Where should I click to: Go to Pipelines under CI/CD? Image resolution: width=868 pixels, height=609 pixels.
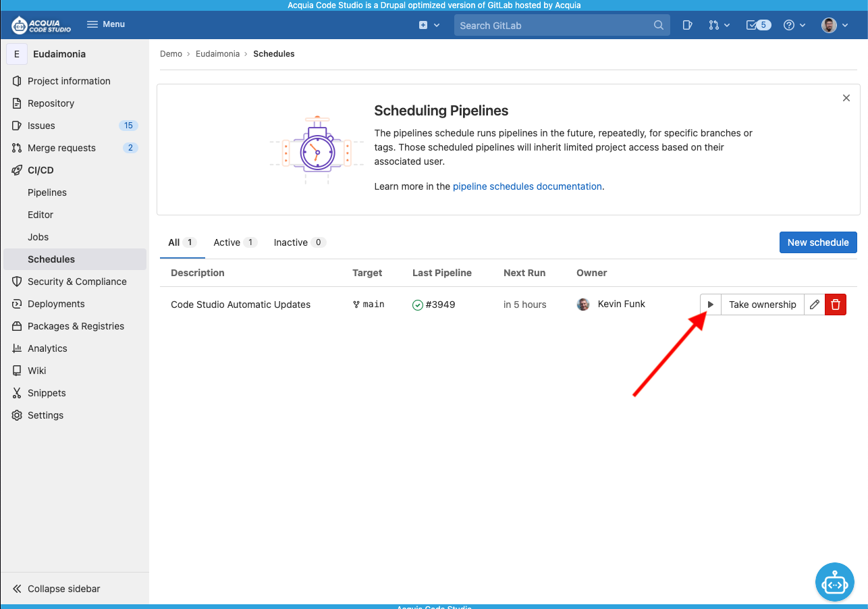tap(75, 192)
